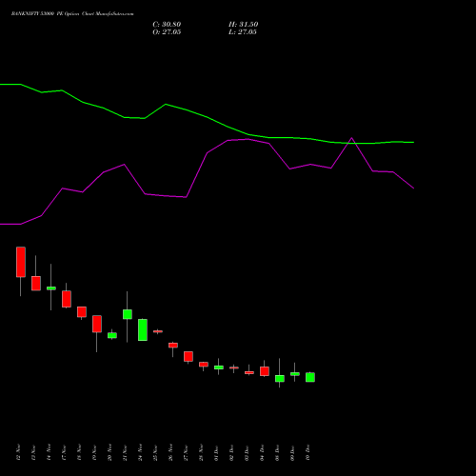Click the green indicator line
Image resolution: width=476 pixels, height=476 pixels.
tap(207, 117)
